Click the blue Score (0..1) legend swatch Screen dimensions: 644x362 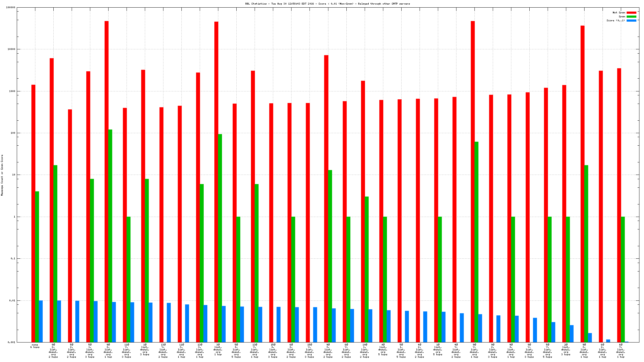coord(631,20)
